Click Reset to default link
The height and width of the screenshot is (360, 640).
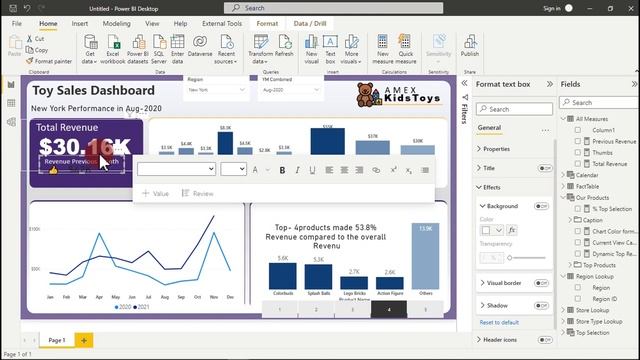coord(499,322)
